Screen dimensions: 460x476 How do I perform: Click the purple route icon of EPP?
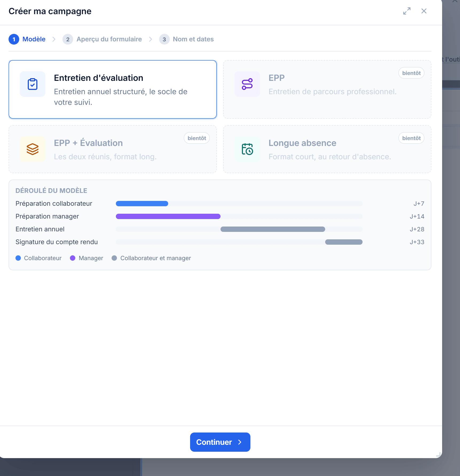click(x=247, y=84)
